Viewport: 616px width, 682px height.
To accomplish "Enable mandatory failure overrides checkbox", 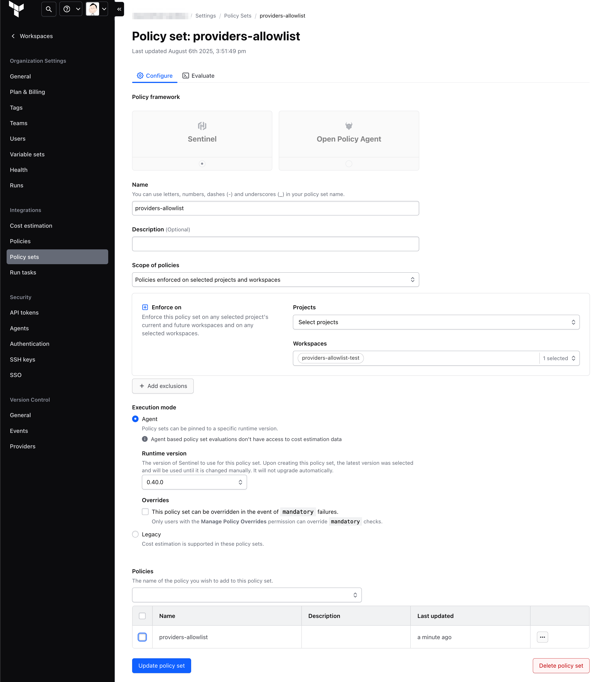I will coord(145,511).
